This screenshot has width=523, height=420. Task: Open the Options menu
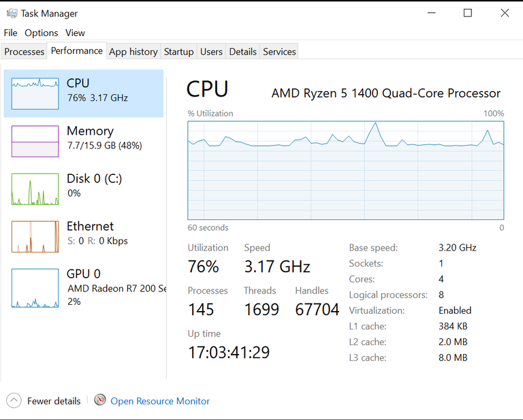tap(42, 33)
